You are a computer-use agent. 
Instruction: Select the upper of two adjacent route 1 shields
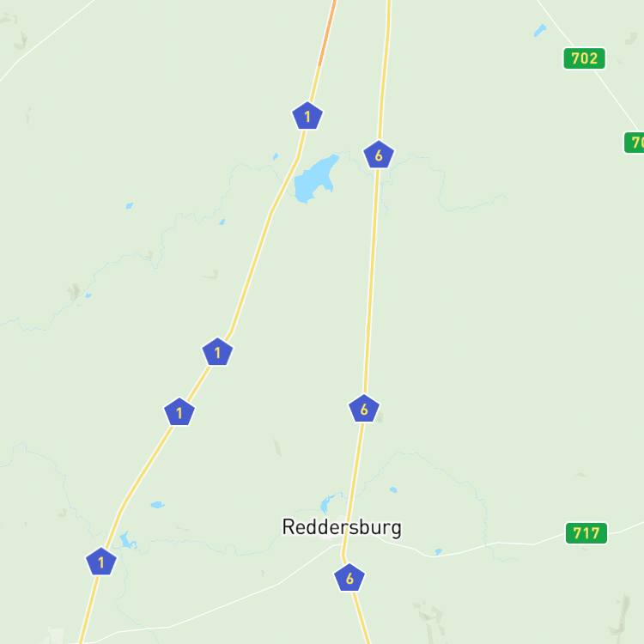217,352
